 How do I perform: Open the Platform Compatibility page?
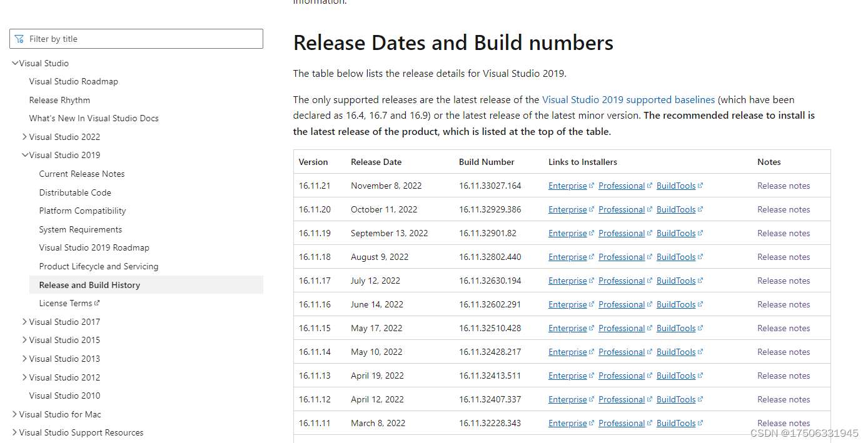point(83,211)
